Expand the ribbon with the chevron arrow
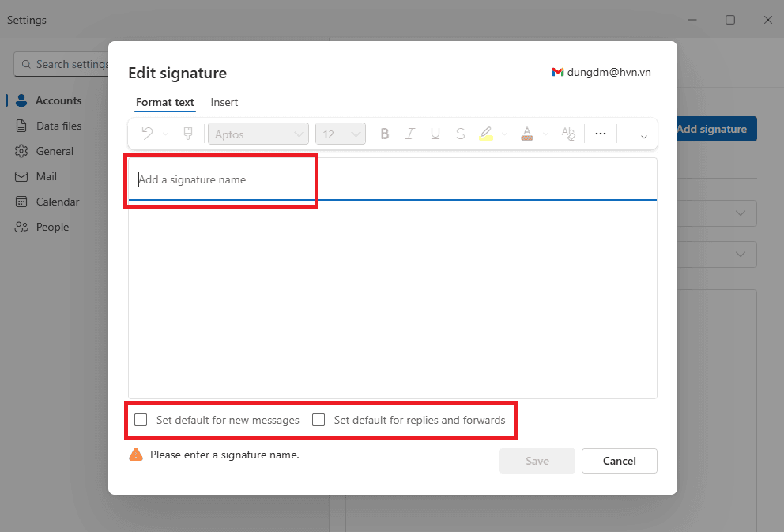The height and width of the screenshot is (532, 784). click(644, 137)
